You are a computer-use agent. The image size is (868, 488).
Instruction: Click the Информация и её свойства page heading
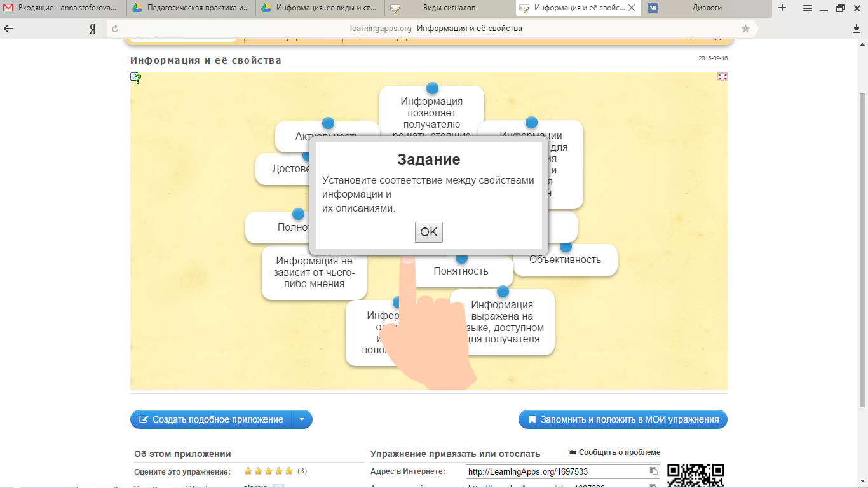pos(206,60)
